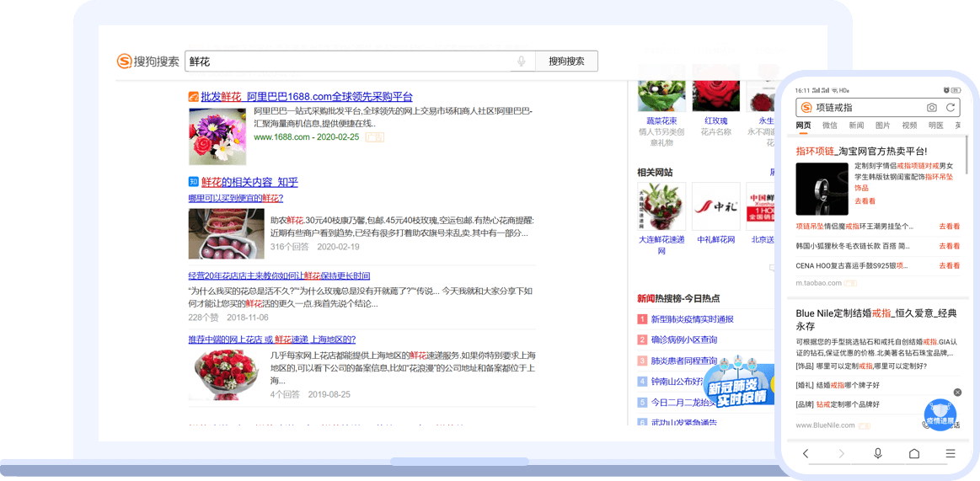Screen dimensions: 980x481
Task: Open m.taobao.com source link on phone
Action: pyautogui.click(x=819, y=283)
